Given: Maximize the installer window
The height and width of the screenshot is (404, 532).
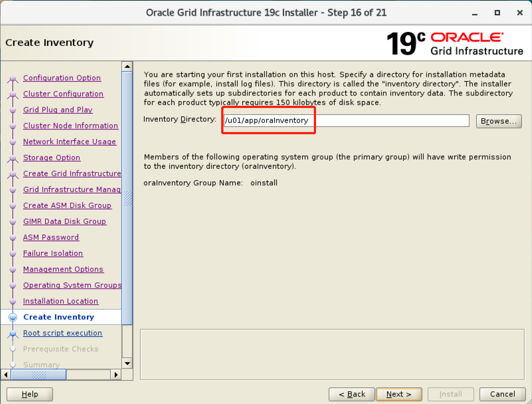Looking at the screenshot, I should coord(497,13).
